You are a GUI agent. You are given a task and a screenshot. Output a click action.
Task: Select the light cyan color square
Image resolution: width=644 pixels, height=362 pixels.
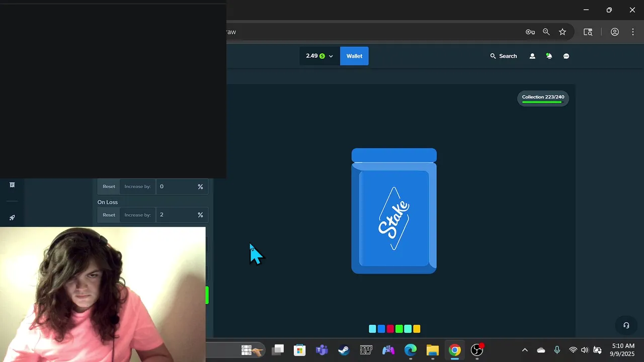(x=372, y=329)
